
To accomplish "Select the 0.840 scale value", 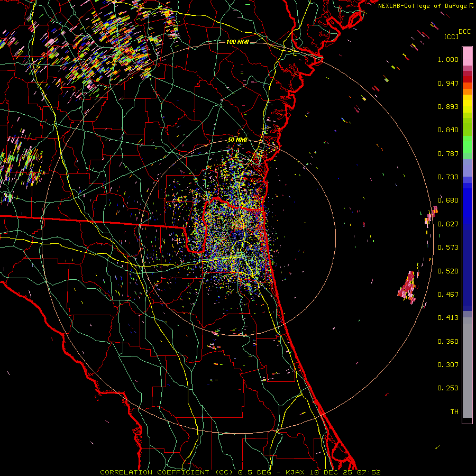I will 448,130.
